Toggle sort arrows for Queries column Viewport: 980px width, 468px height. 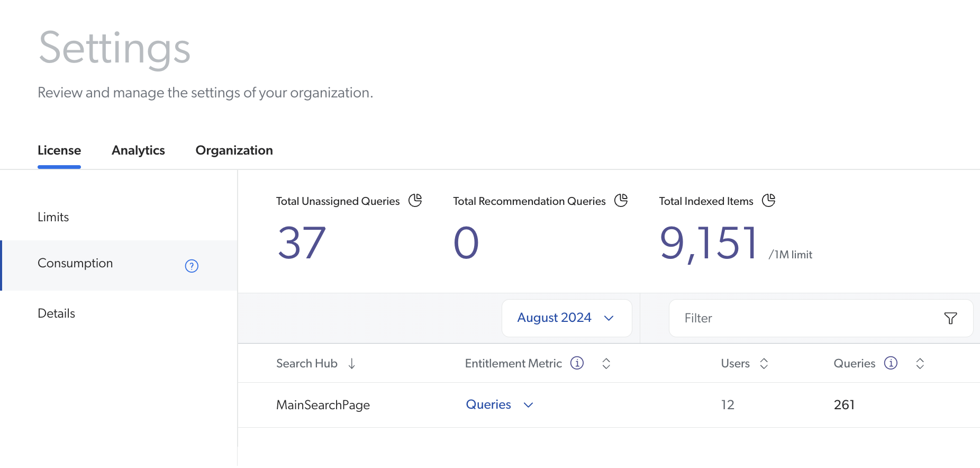pos(920,363)
